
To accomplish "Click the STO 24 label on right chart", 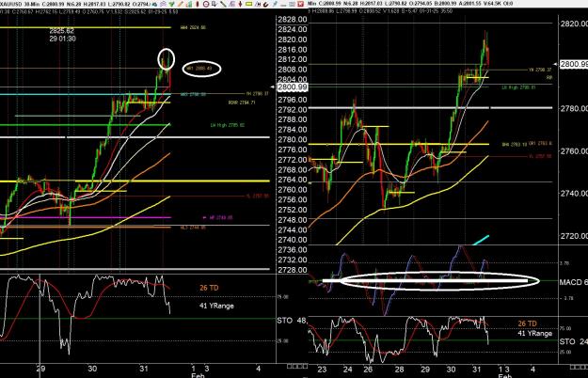I will tap(573, 341).
